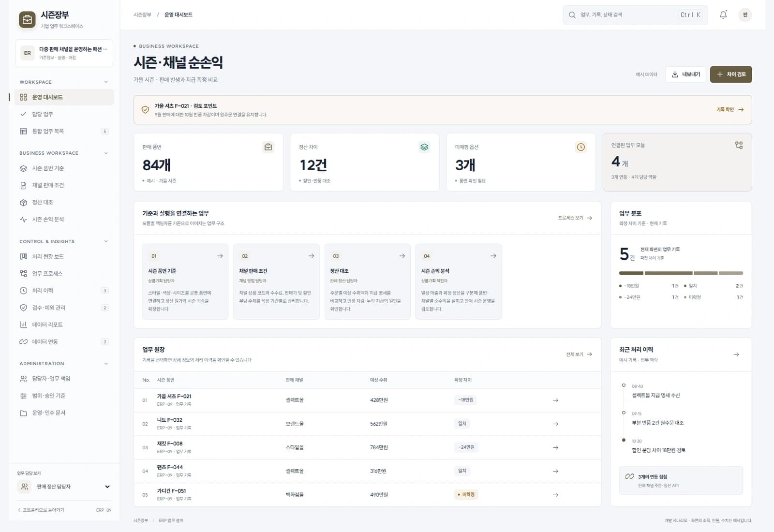774x532 pixels.
Task: Open the notifications bell
Action: point(723,15)
